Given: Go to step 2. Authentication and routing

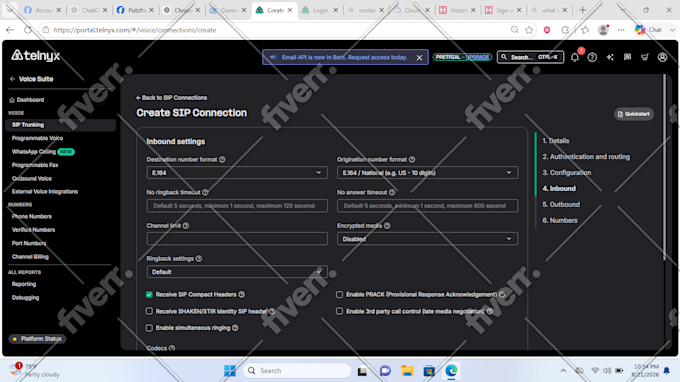Looking at the screenshot, I should (586, 157).
